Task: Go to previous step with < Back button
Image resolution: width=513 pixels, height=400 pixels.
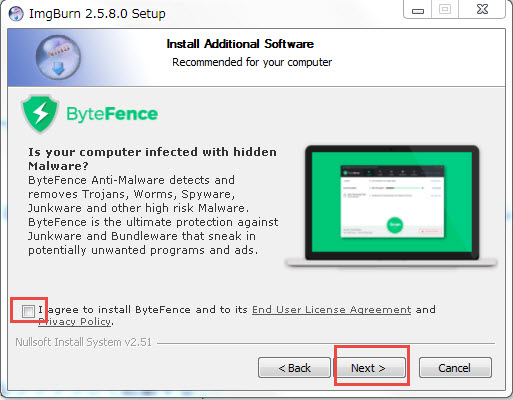Action: tap(294, 368)
